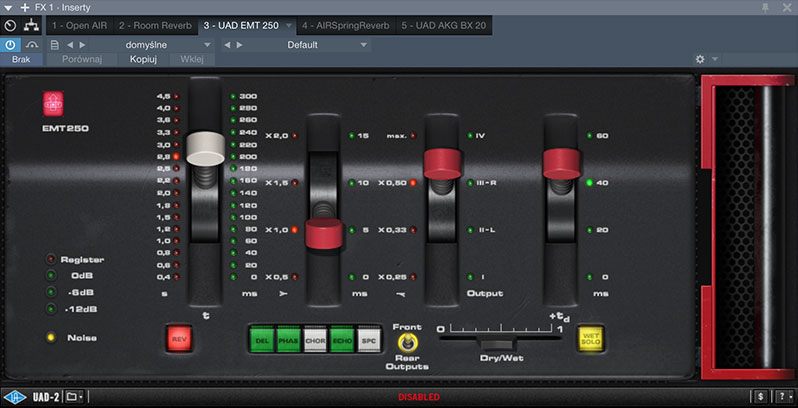Click the -12dB level LED indicator
Viewport: 798px width, 408px height.
tap(51, 309)
